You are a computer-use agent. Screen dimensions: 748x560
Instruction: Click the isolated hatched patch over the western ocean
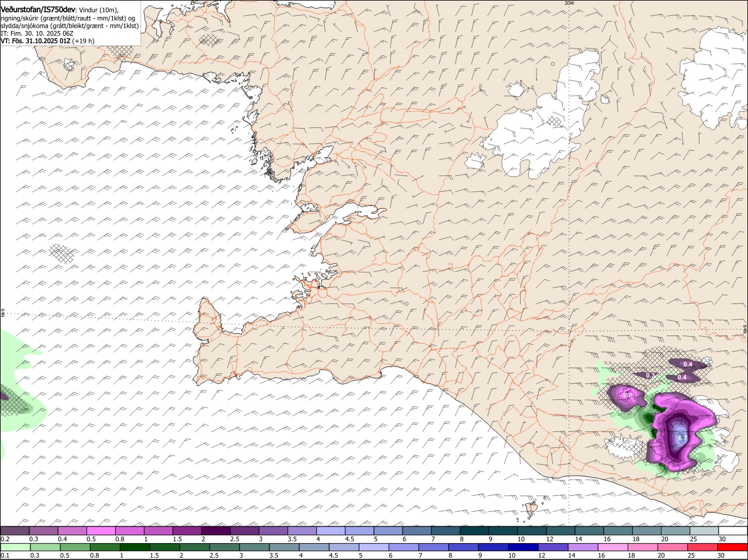coord(61,253)
